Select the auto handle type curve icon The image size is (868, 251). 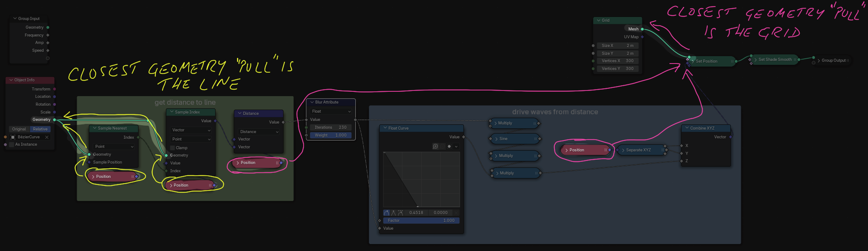click(x=386, y=213)
